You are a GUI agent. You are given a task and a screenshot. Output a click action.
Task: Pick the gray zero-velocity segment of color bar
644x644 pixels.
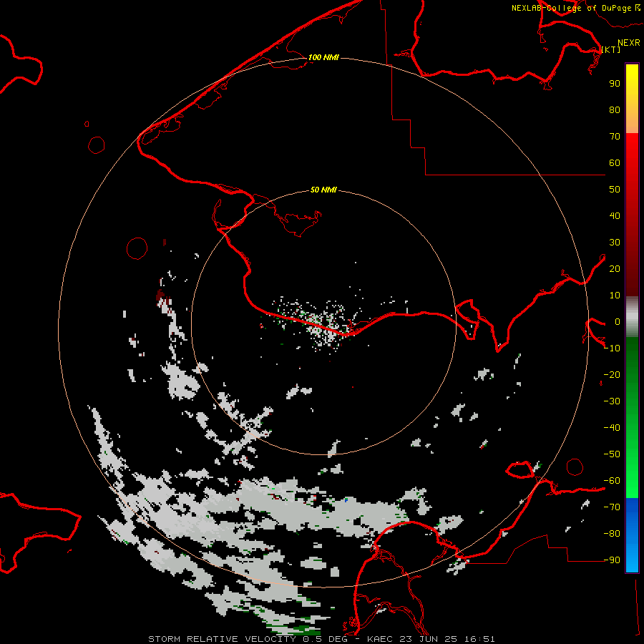(632, 317)
